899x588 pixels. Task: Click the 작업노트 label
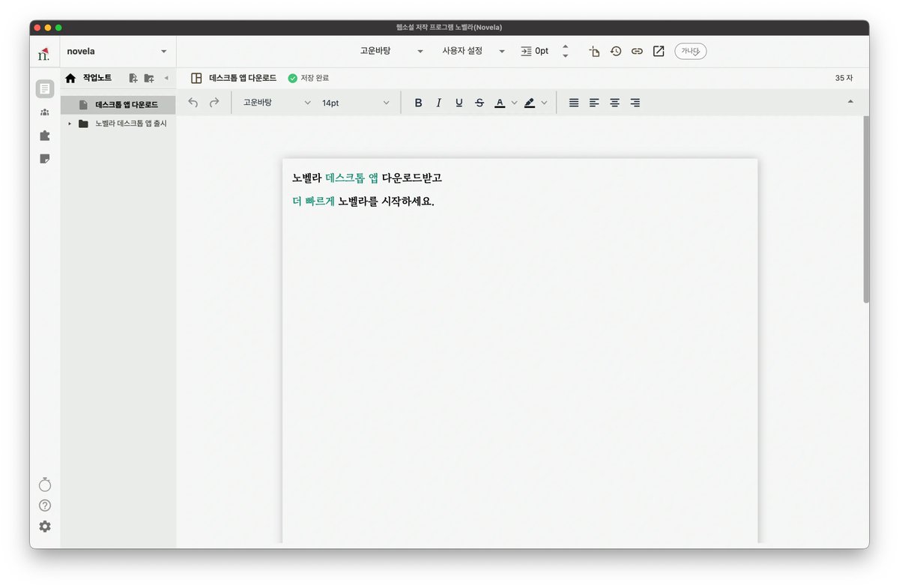pos(97,78)
